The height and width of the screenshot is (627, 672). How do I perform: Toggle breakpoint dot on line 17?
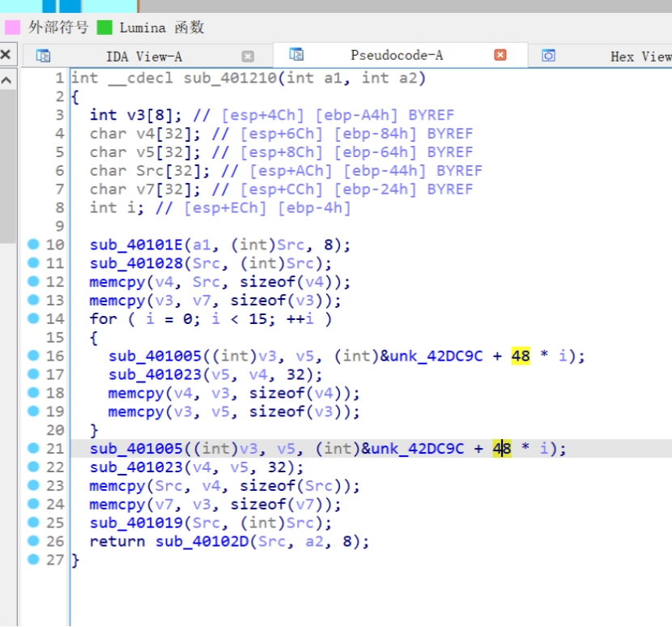tap(33, 374)
